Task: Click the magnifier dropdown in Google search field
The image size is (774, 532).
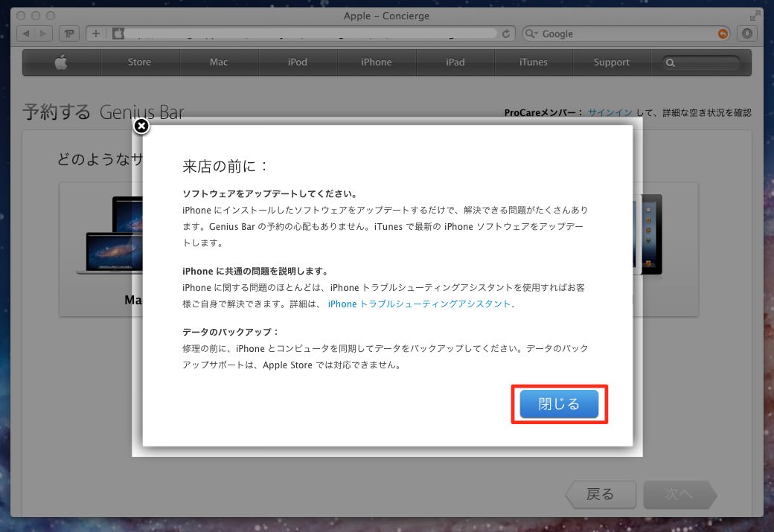Action: (x=531, y=33)
